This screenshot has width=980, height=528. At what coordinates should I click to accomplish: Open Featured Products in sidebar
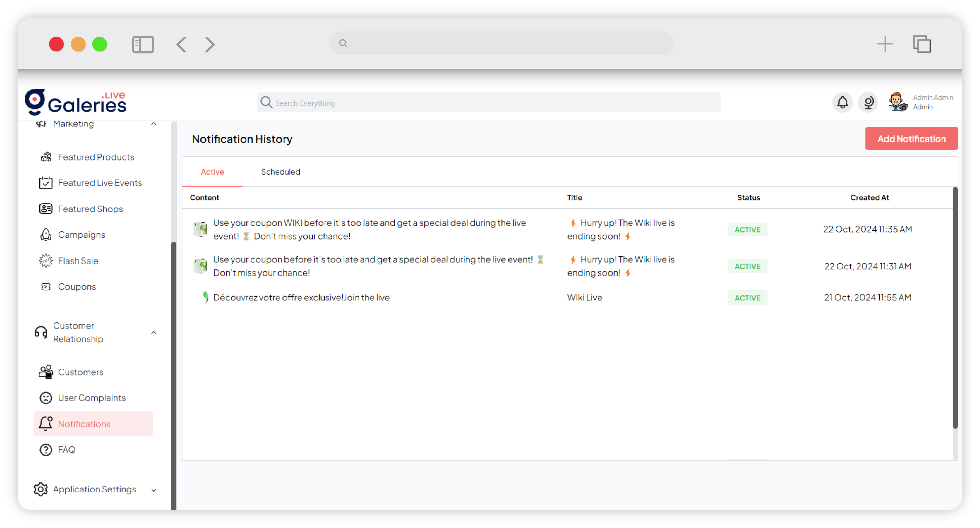(x=96, y=157)
